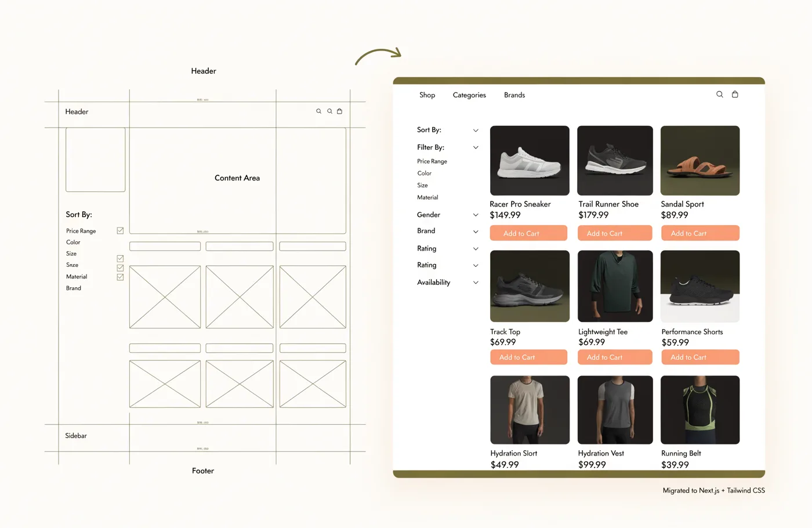Screen dimensions: 812x528
Task: Choose Price Range under Filter By in the shop
Action: click(432, 161)
